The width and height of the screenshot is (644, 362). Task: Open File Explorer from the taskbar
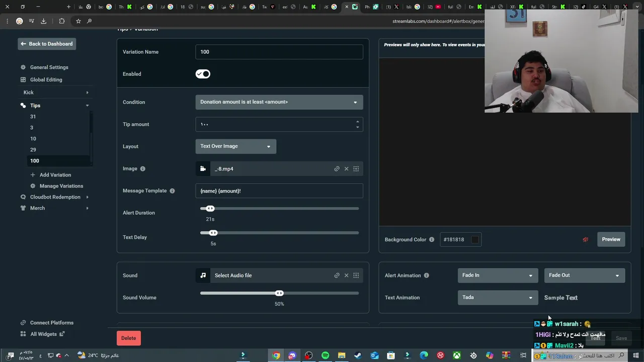point(342,355)
